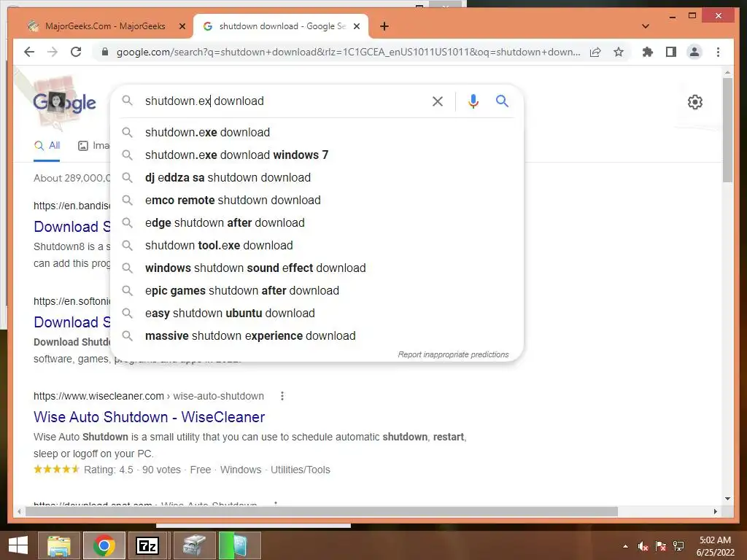The height and width of the screenshot is (560, 747).
Task: Click the network tray icon
Action: point(678,546)
